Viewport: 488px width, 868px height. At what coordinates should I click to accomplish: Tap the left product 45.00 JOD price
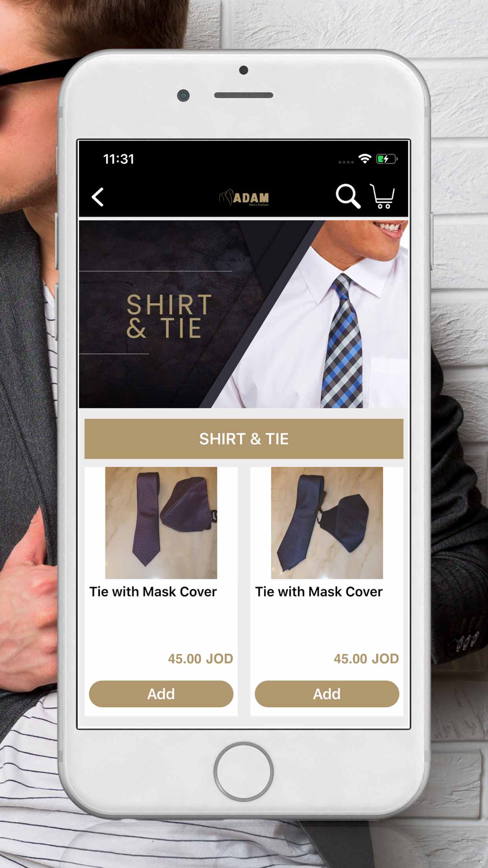[x=201, y=659]
